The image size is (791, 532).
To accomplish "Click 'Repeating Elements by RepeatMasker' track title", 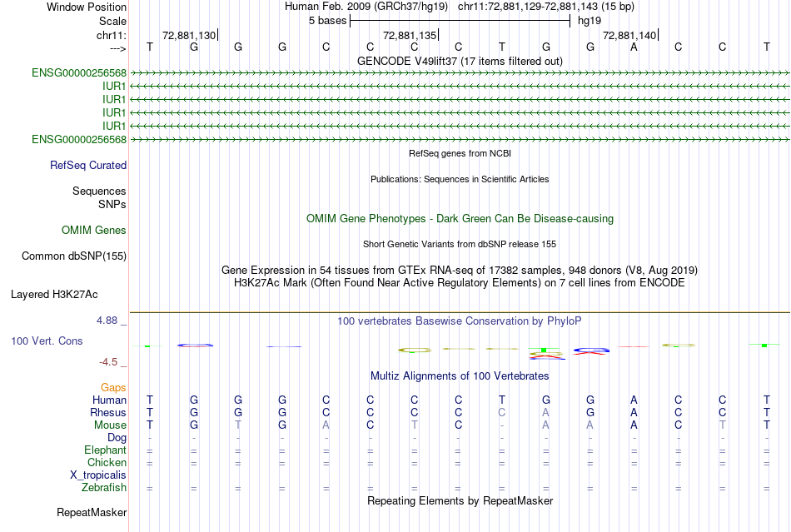I will [x=460, y=501].
